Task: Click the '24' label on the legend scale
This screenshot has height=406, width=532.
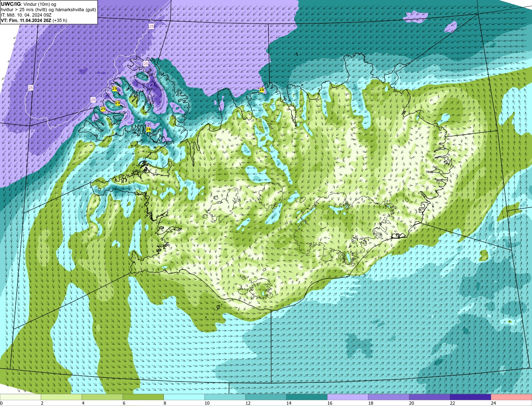Action: click(x=493, y=403)
